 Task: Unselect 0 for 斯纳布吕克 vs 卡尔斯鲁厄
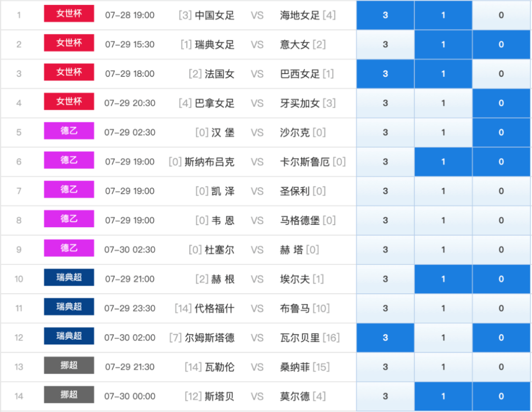coord(501,162)
